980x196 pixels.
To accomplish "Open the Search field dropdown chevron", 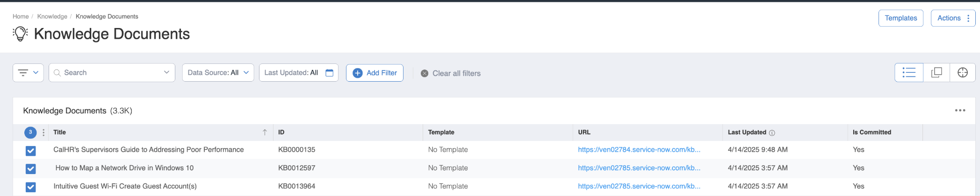I will (x=166, y=72).
